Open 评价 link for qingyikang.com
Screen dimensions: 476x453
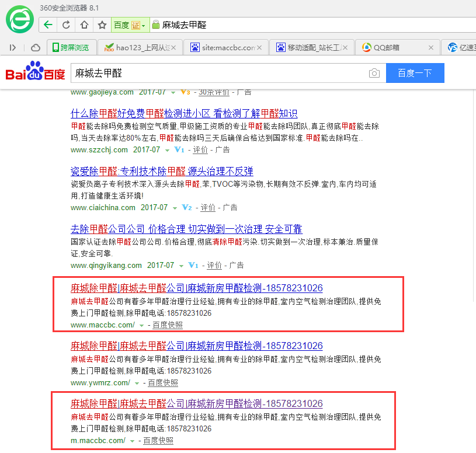(x=214, y=265)
